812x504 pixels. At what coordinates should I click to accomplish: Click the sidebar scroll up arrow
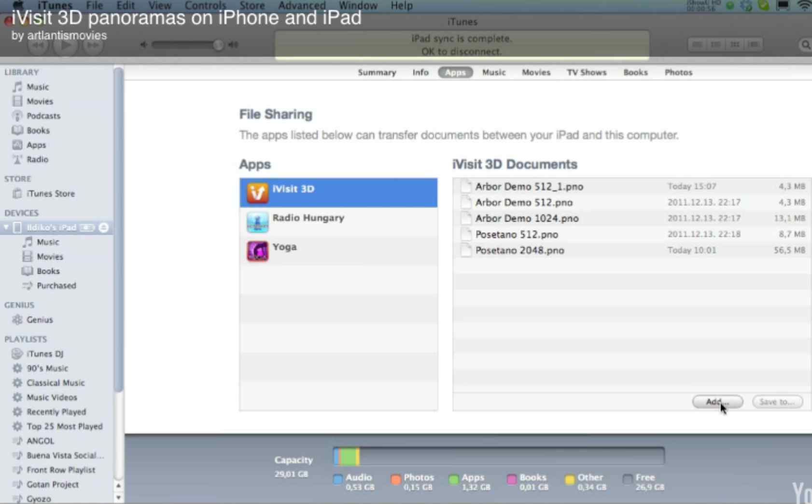(x=118, y=486)
